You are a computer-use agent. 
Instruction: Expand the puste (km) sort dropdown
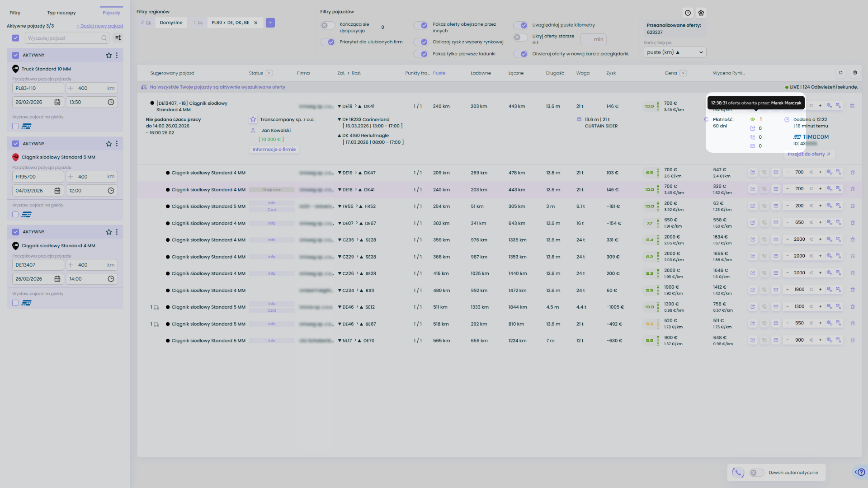(675, 52)
